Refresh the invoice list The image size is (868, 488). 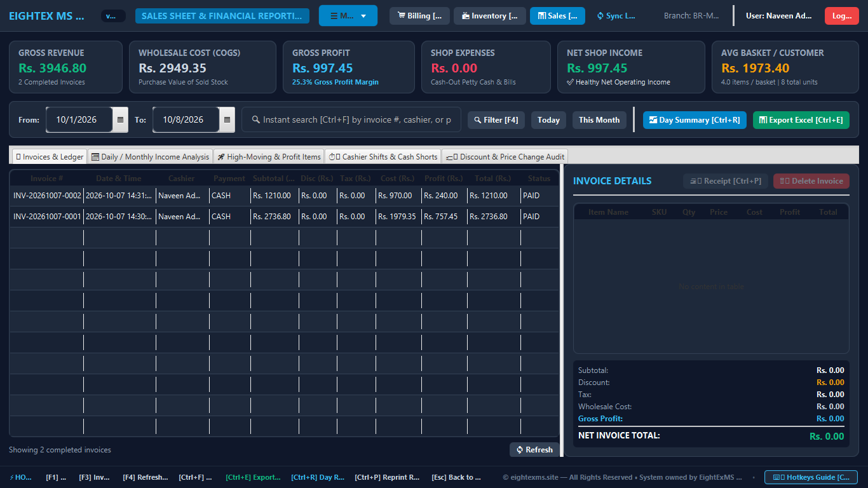pos(534,450)
